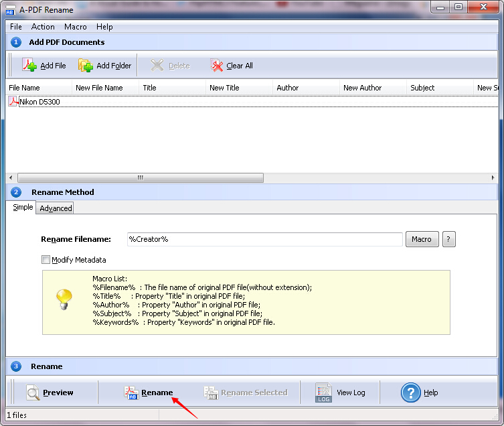Click the right arrow of the file list scrollbar

coord(493,177)
